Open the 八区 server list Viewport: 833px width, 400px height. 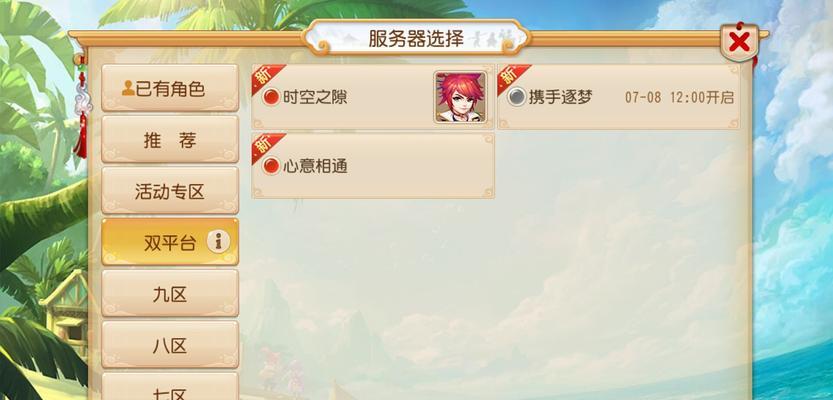tap(170, 345)
